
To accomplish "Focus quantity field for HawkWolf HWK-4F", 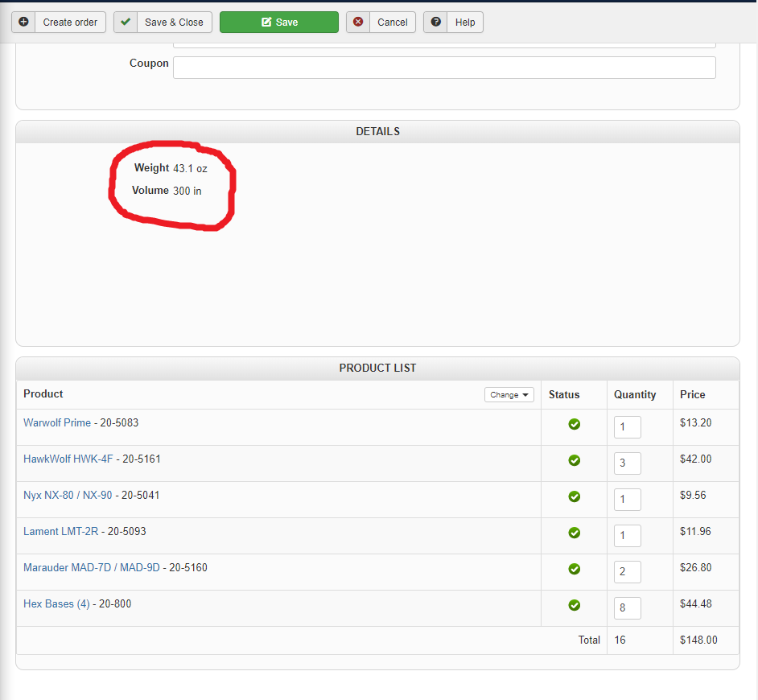I will click(628, 463).
